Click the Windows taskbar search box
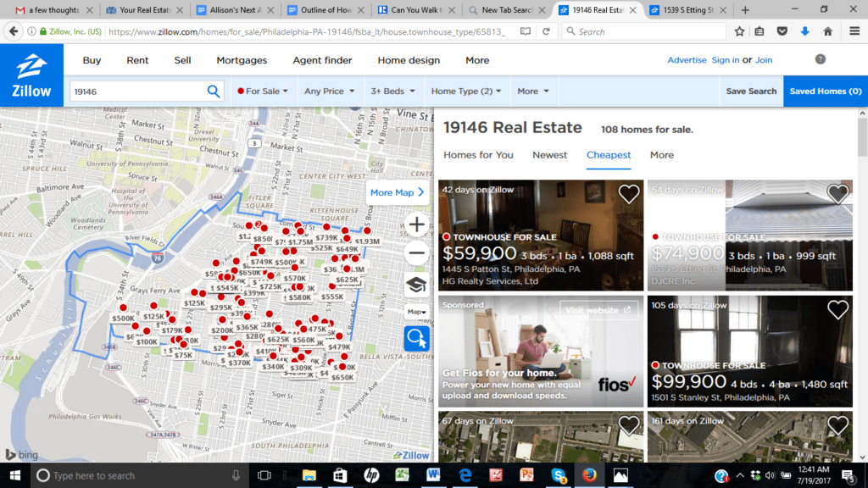The width and height of the screenshot is (868, 488). [x=138, y=475]
